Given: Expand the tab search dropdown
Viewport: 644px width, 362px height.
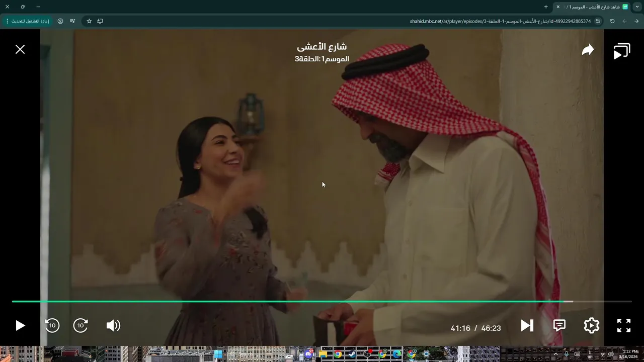Looking at the screenshot, I should pyautogui.click(x=637, y=7).
